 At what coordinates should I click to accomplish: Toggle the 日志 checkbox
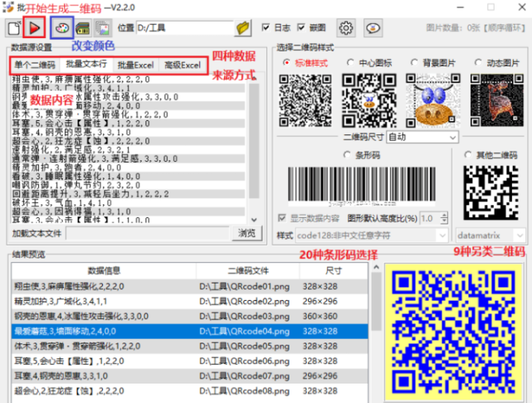pyautogui.click(x=266, y=28)
